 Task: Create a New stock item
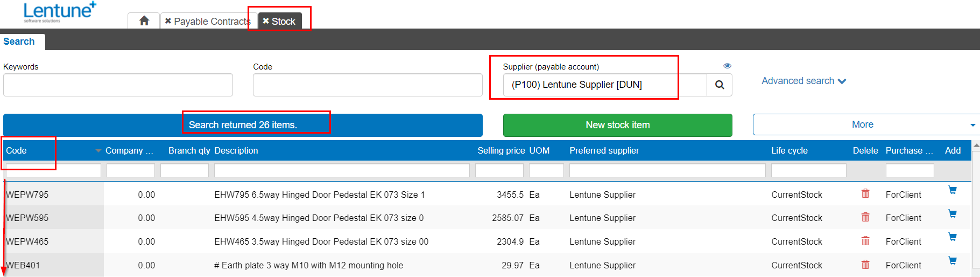tap(618, 125)
